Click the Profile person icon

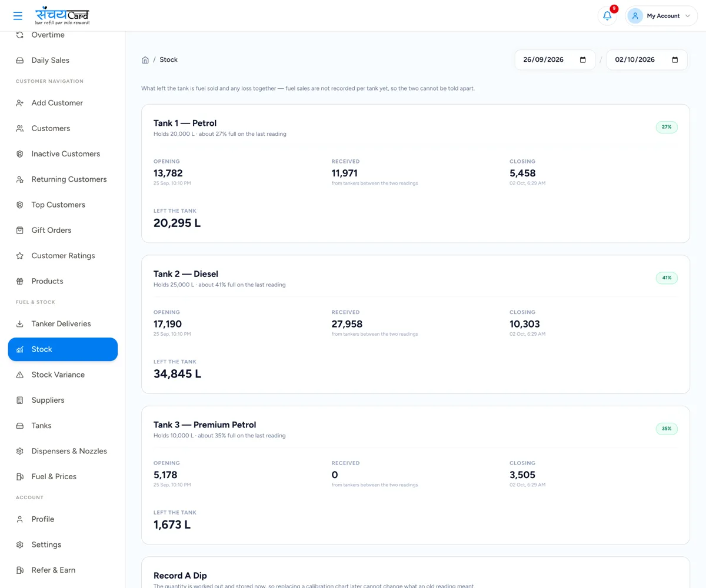pos(19,519)
